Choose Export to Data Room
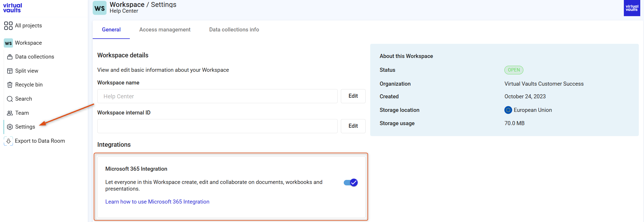The width and height of the screenshot is (644, 222). point(40,141)
